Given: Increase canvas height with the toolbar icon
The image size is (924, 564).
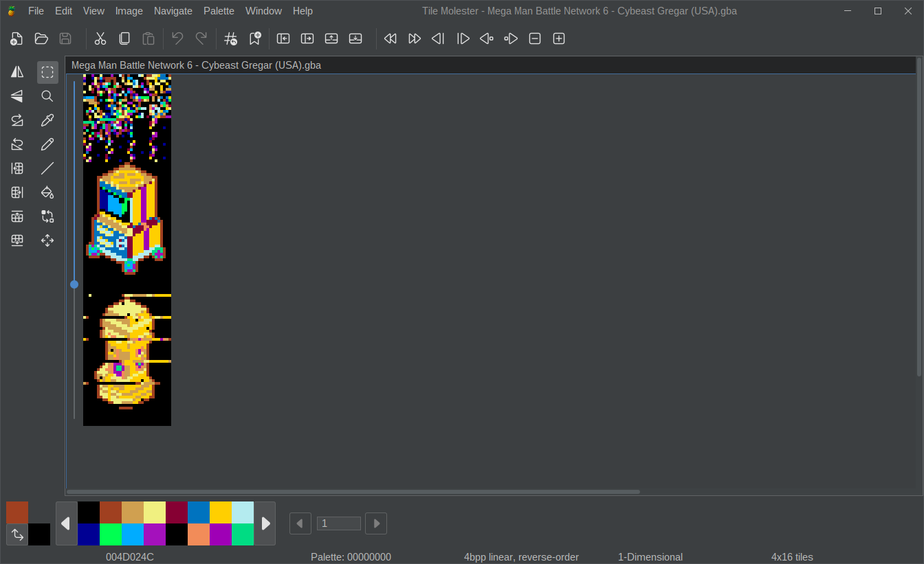Looking at the screenshot, I should (x=355, y=39).
